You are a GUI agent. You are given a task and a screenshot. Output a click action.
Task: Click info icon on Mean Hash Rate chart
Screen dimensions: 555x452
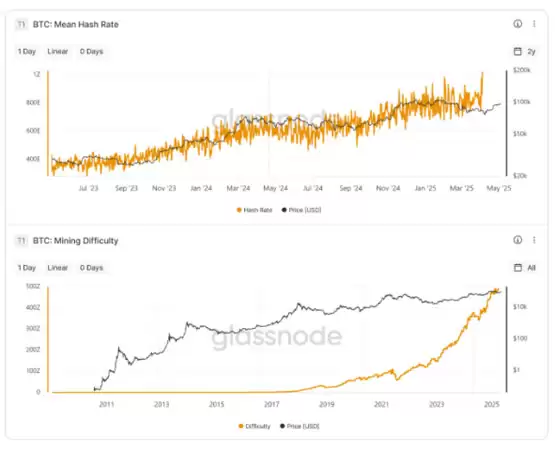pyautogui.click(x=517, y=24)
